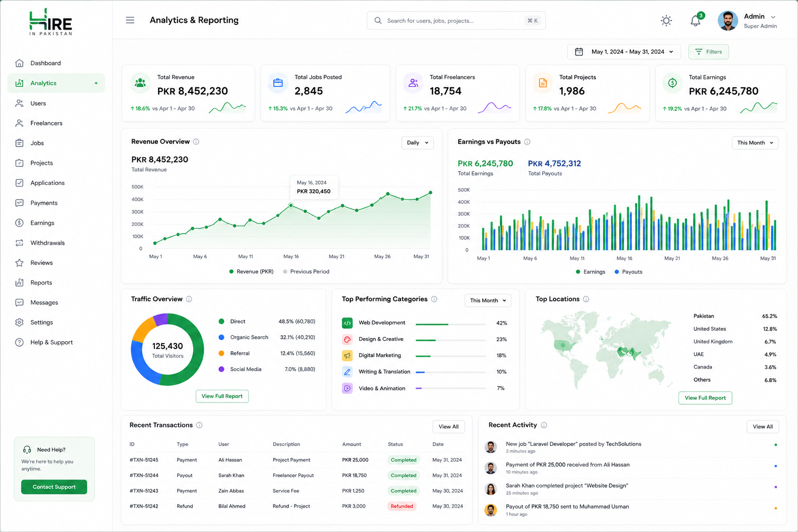The height and width of the screenshot is (532, 798).
Task: Toggle Referral traffic legend dot
Action: pyautogui.click(x=221, y=353)
